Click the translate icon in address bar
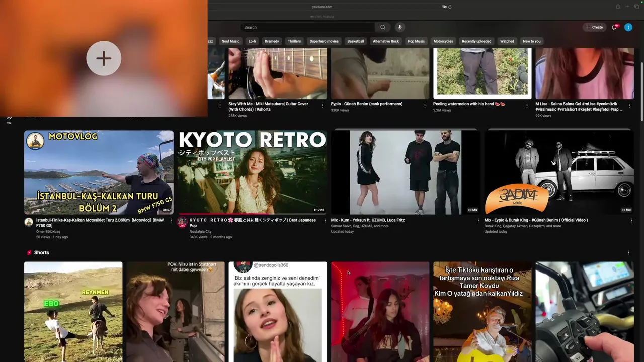This screenshot has width=644, height=362. [x=444, y=7]
